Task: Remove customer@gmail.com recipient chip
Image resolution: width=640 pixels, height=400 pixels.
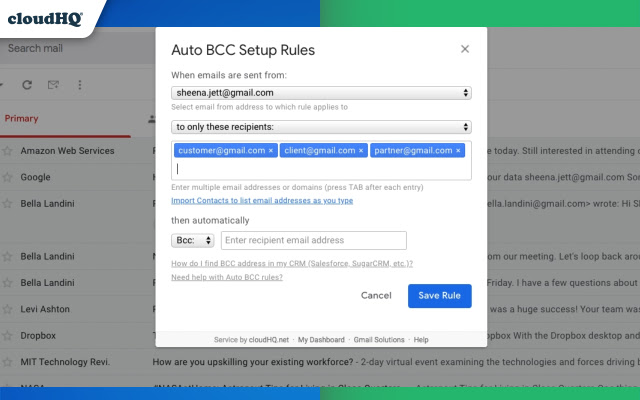Action: 270,151
